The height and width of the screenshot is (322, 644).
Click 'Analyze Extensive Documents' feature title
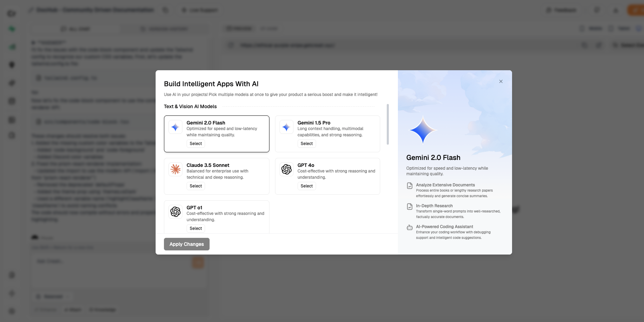(x=445, y=185)
